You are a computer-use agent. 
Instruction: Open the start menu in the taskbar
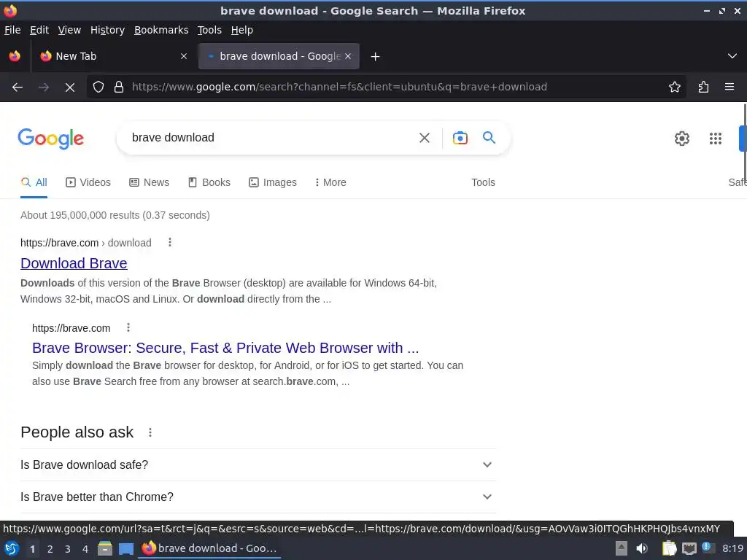pos(12,548)
